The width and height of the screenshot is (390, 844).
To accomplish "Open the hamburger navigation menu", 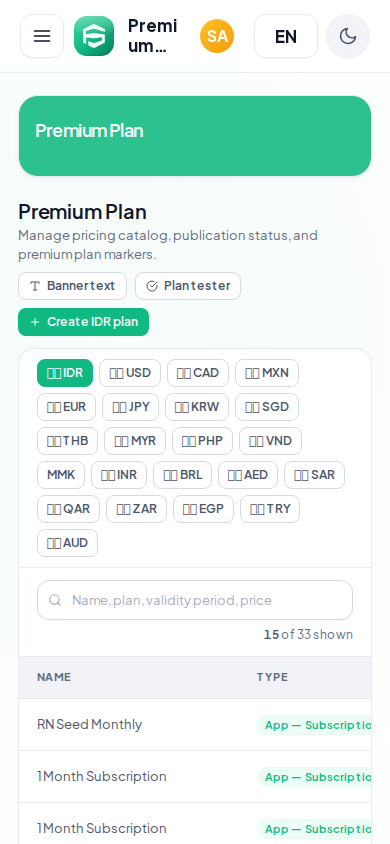I will pos(42,36).
